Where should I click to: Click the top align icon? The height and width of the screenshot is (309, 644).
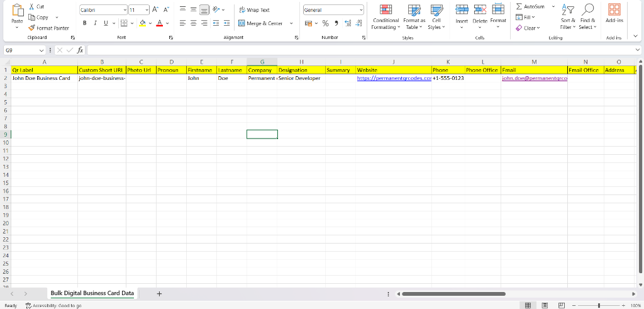(183, 9)
